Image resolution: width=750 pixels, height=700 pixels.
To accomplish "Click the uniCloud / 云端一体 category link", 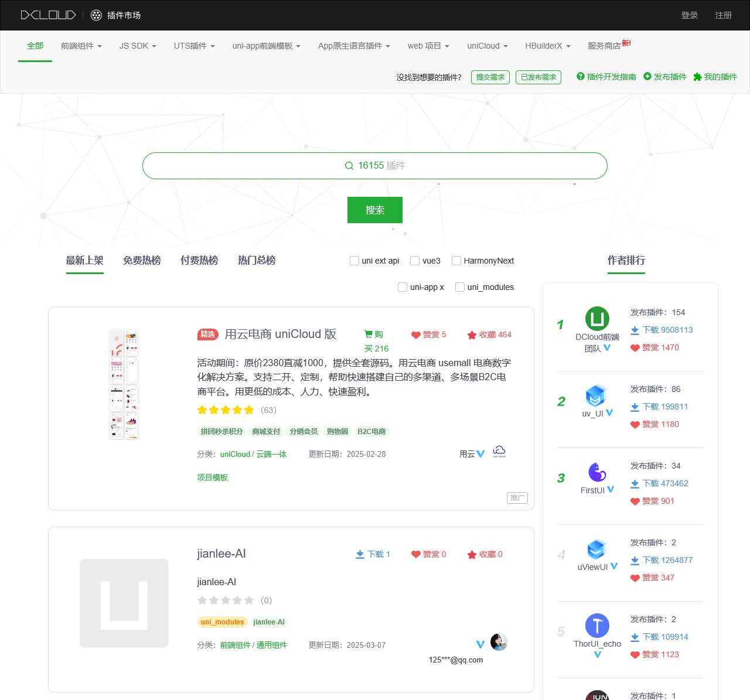I will point(254,454).
